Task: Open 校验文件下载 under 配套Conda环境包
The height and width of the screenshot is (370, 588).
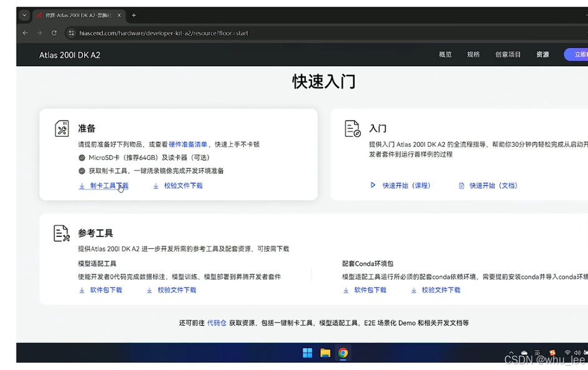Action: click(x=441, y=290)
